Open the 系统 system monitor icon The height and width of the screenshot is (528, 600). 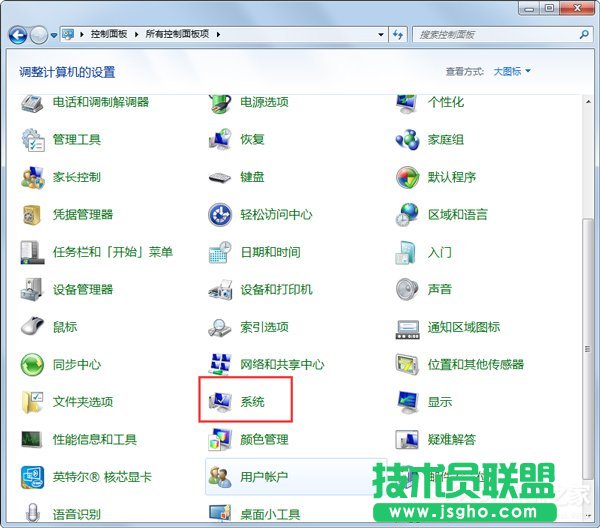pos(220,401)
